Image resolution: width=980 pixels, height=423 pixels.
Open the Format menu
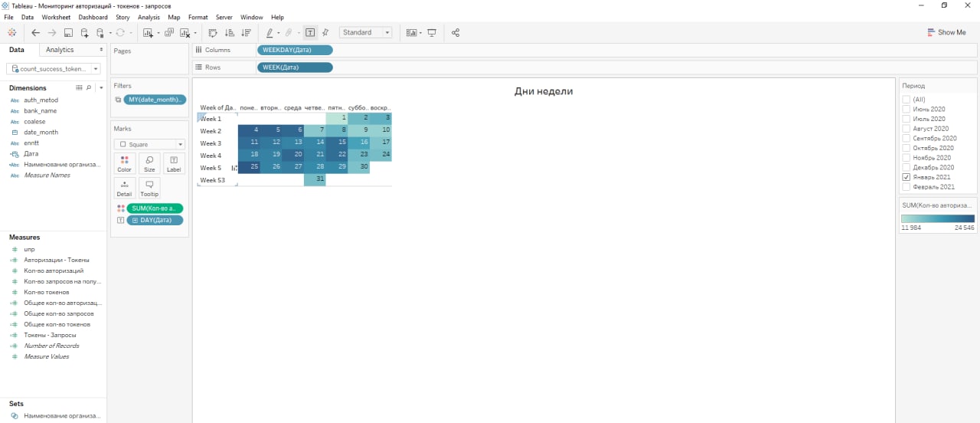click(x=198, y=17)
